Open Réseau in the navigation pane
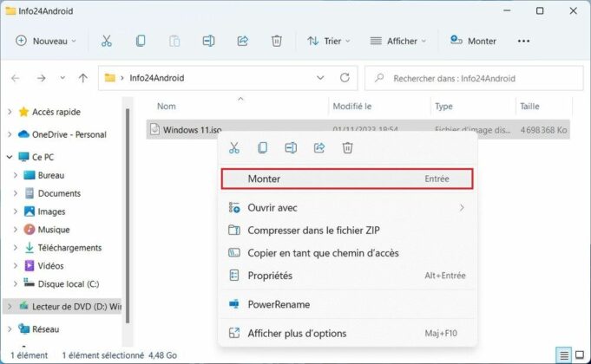This screenshot has width=591, height=364. point(45,329)
